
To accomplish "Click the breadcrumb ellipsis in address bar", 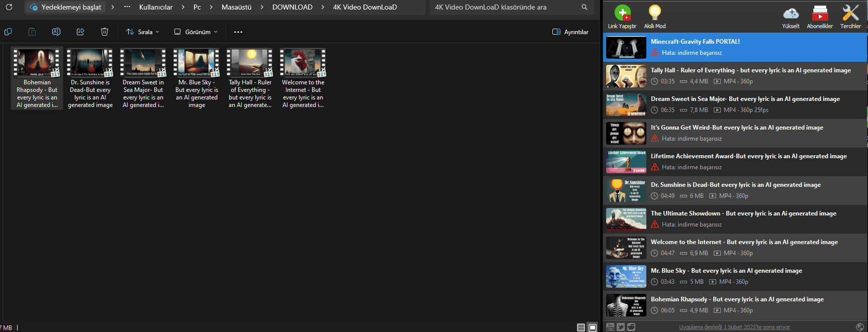I will [x=127, y=7].
